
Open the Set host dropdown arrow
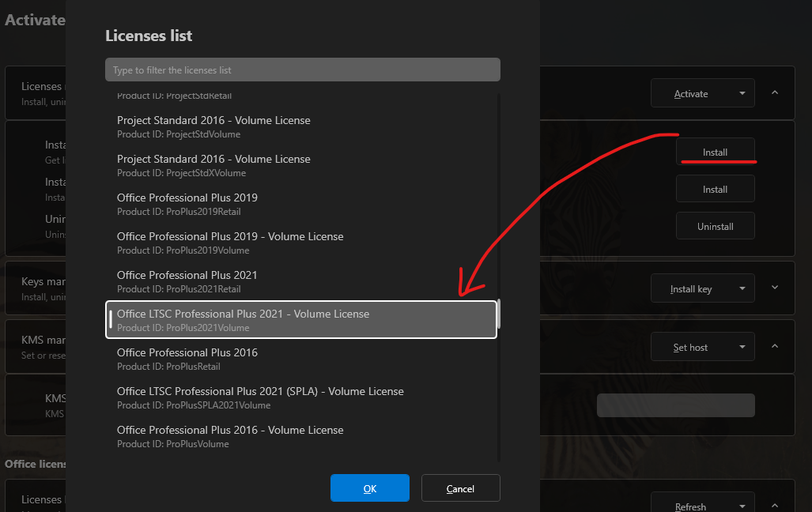pyautogui.click(x=742, y=347)
